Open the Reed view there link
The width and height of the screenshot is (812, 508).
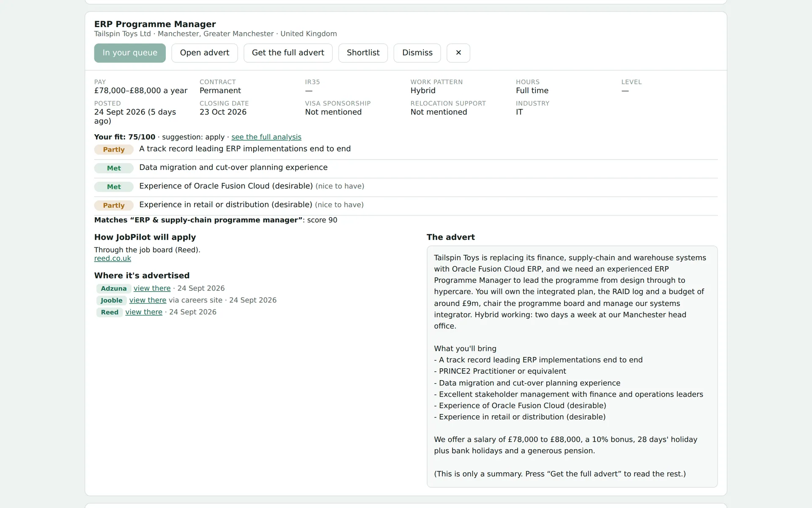pyautogui.click(x=144, y=312)
